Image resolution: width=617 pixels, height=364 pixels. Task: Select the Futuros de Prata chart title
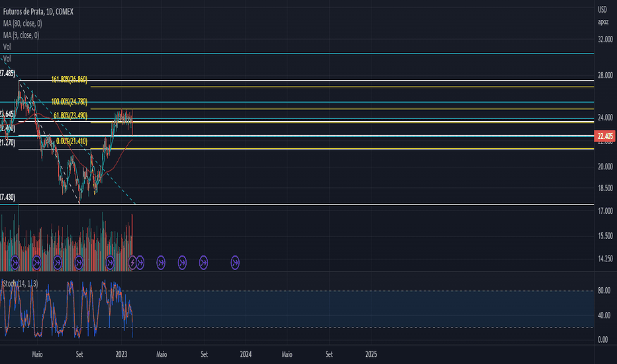click(x=38, y=12)
